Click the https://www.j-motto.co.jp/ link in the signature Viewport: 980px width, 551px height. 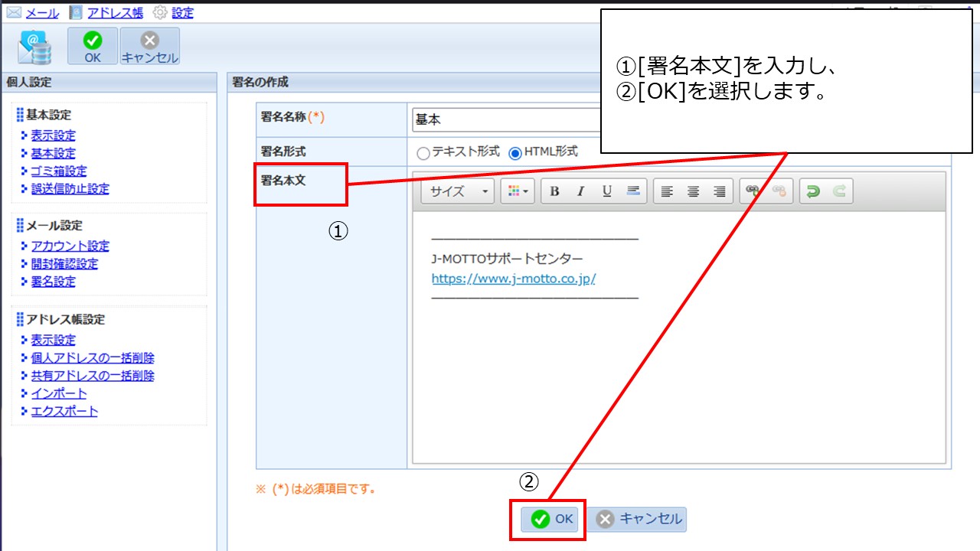[513, 279]
